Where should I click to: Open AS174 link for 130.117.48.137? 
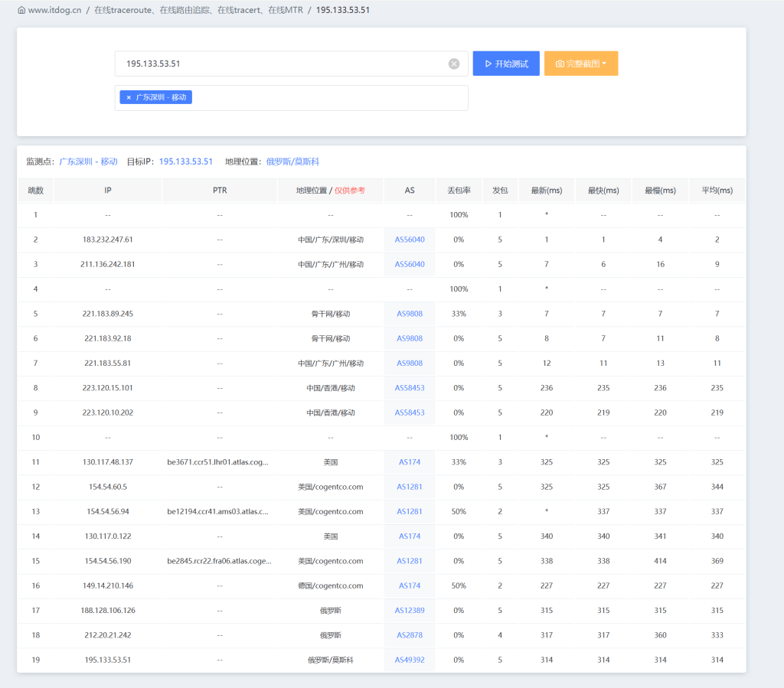pyautogui.click(x=410, y=462)
